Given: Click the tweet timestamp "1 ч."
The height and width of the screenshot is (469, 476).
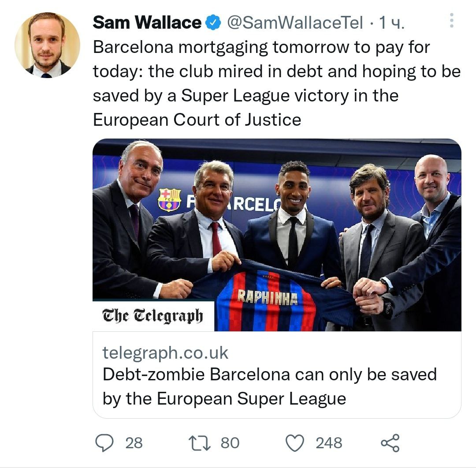Looking at the screenshot, I should (x=391, y=23).
